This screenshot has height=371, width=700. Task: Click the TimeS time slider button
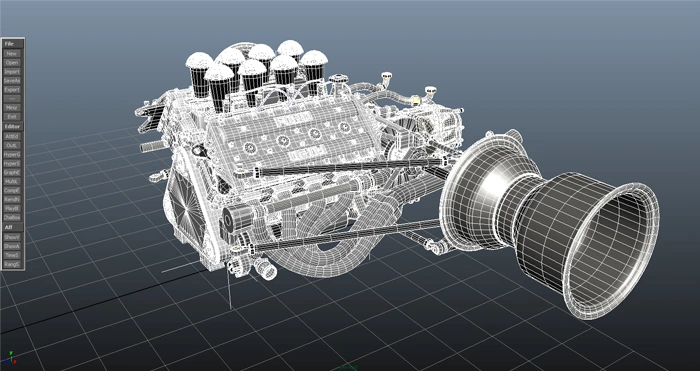pos(12,255)
